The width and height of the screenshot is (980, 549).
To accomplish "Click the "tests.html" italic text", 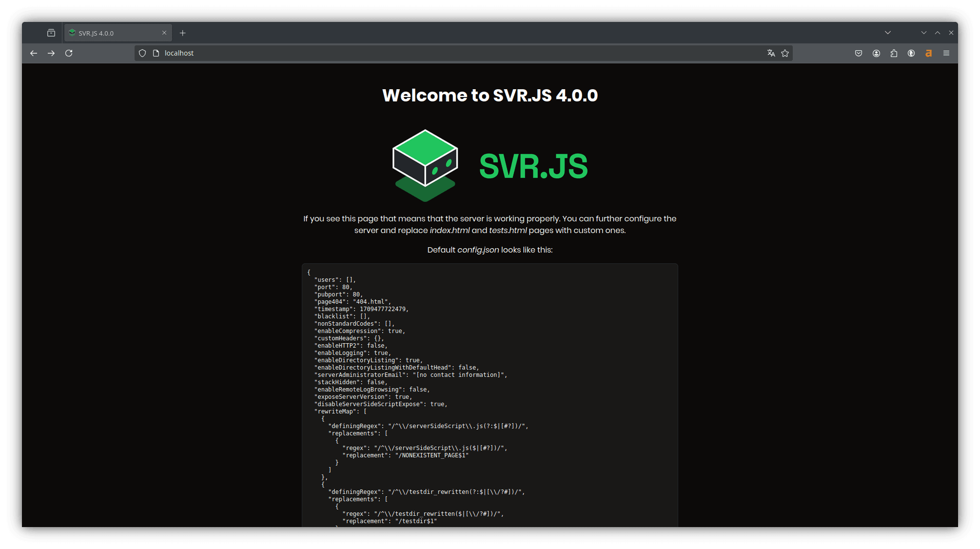I will tap(508, 230).
